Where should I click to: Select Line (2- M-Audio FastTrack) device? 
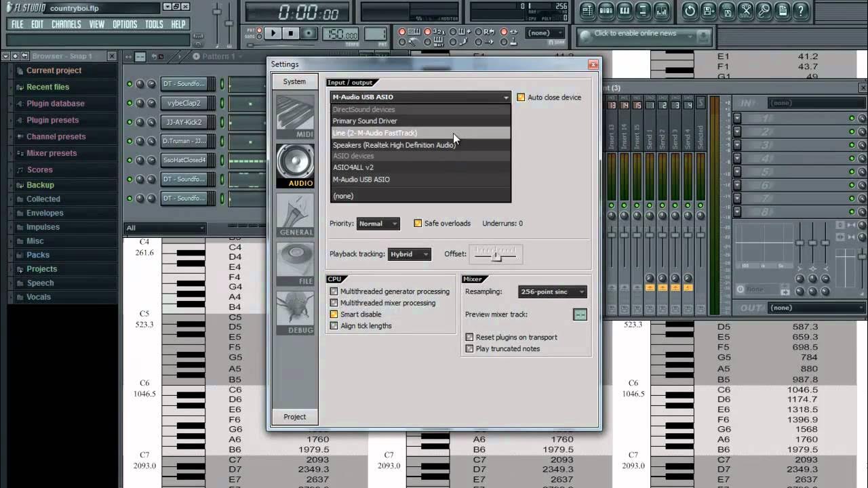pyautogui.click(x=420, y=133)
